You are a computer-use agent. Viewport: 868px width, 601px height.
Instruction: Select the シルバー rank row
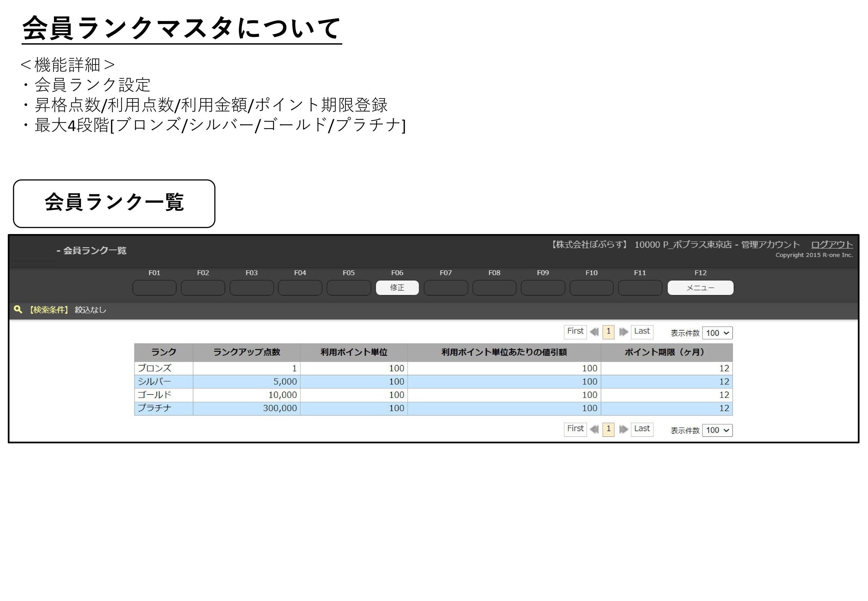[154, 382]
